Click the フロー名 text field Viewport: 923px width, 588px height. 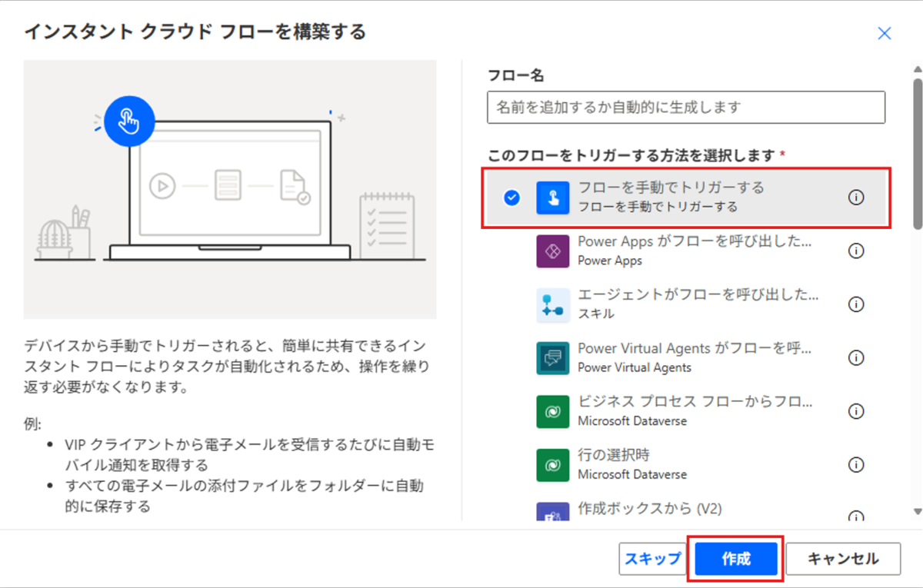click(686, 108)
